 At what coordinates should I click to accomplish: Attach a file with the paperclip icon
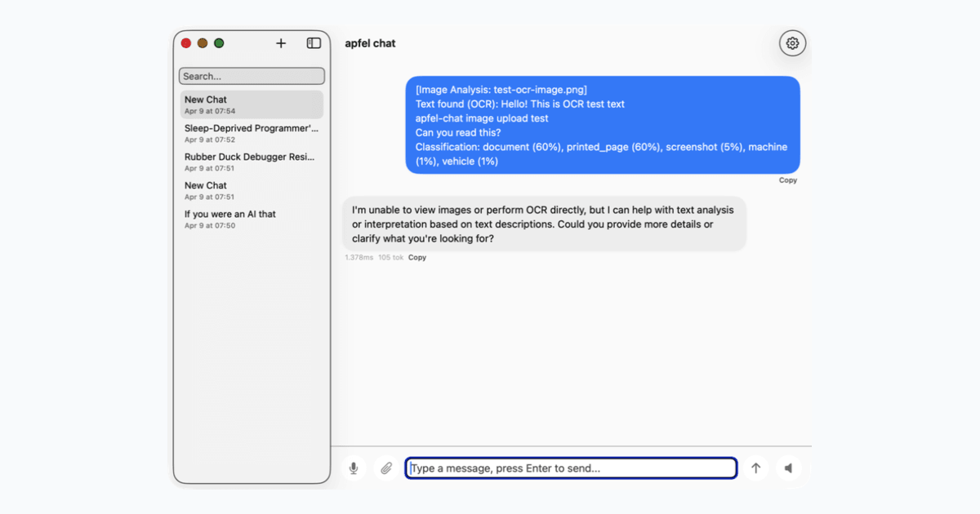(385, 467)
